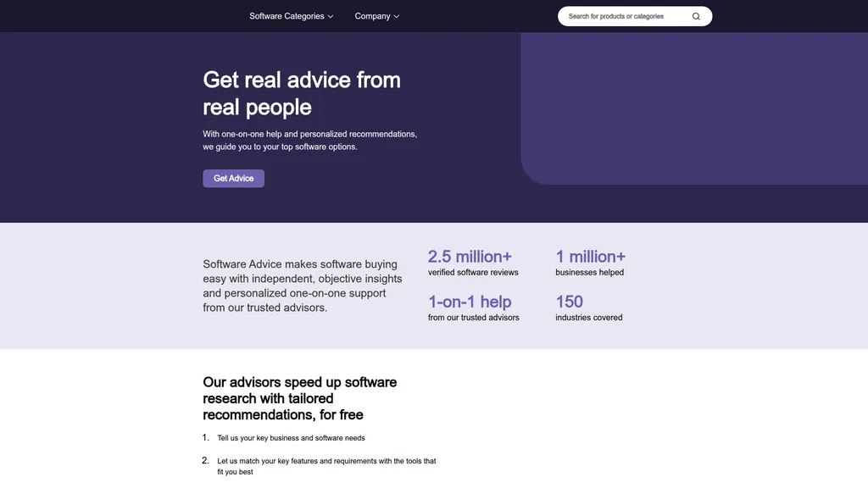The image size is (868, 488).
Task: Select the "industries covered" label
Action: tap(589, 318)
